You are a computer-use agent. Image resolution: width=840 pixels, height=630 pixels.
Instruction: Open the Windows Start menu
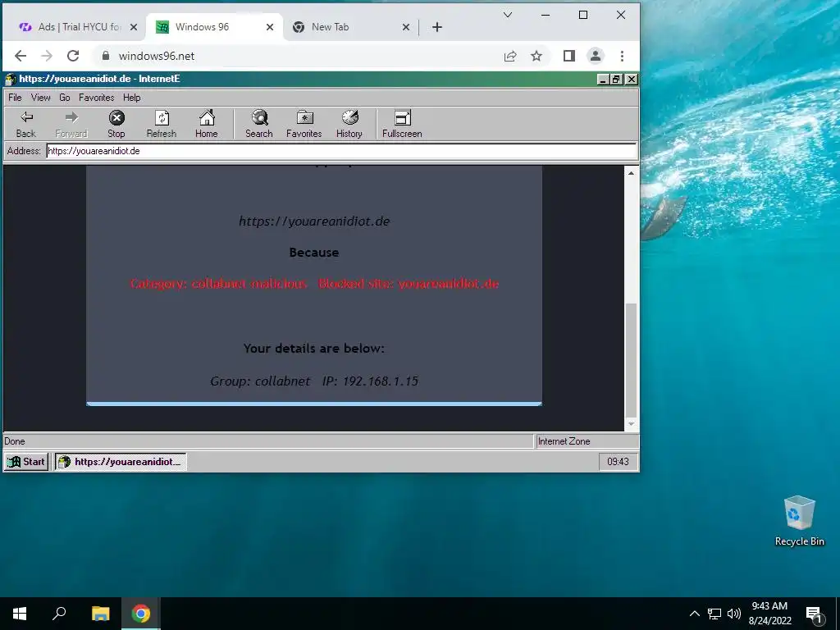pyautogui.click(x=20, y=614)
